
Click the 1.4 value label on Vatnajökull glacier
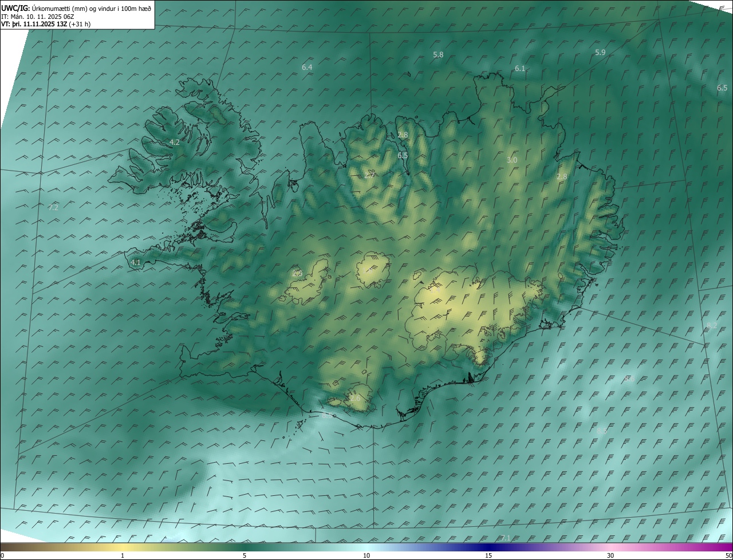click(435, 291)
